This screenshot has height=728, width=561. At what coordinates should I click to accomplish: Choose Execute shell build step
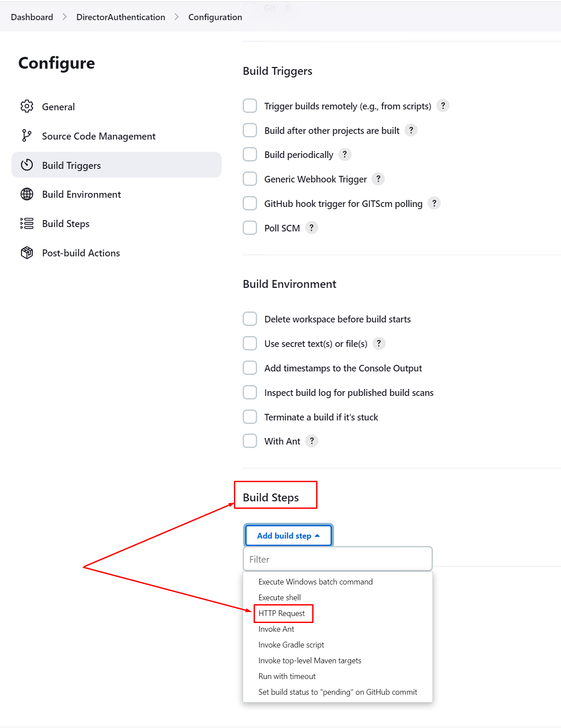[x=279, y=597]
